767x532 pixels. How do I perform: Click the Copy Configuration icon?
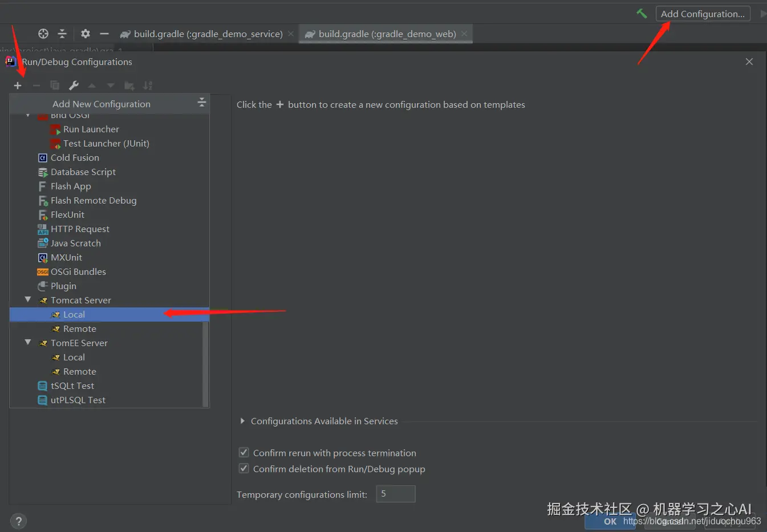coord(55,86)
